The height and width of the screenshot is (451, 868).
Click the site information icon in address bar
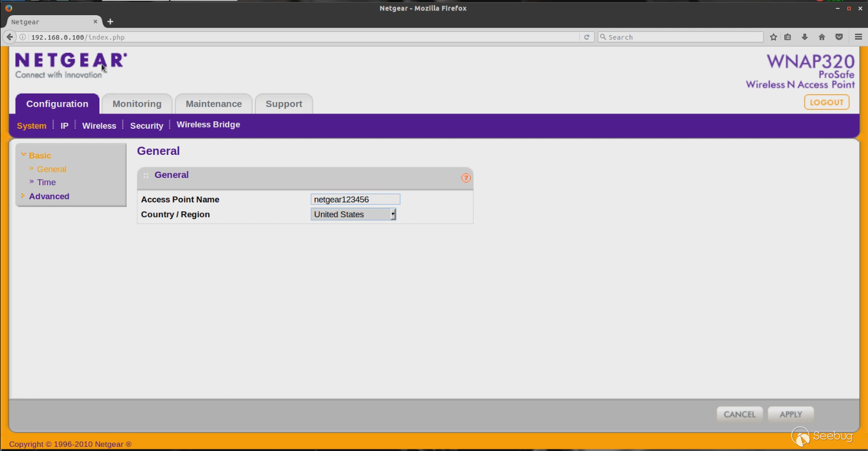22,37
